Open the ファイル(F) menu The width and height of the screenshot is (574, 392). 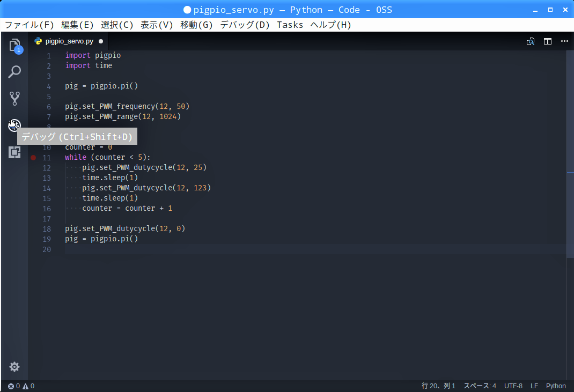coord(30,25)
